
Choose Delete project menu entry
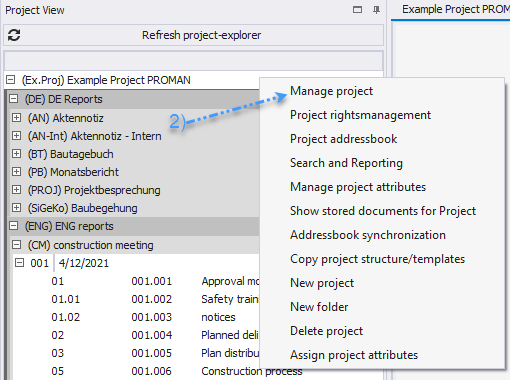[x=326, y=331]
